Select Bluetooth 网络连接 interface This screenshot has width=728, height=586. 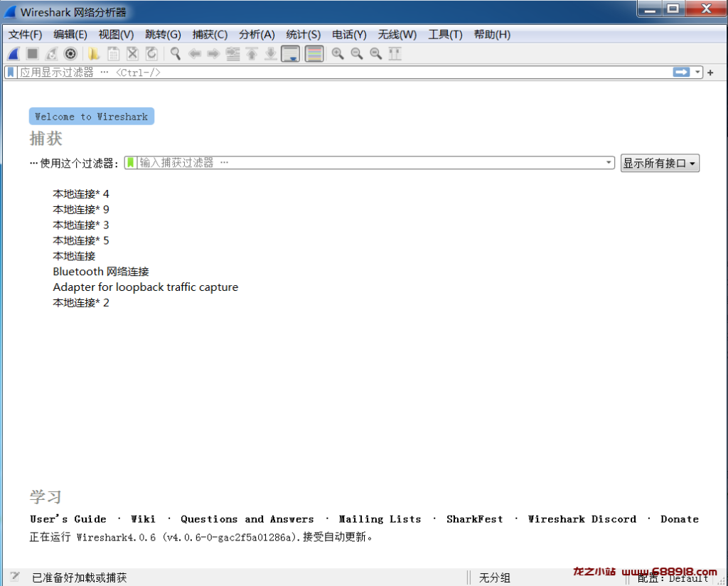(x=101, y=272)
